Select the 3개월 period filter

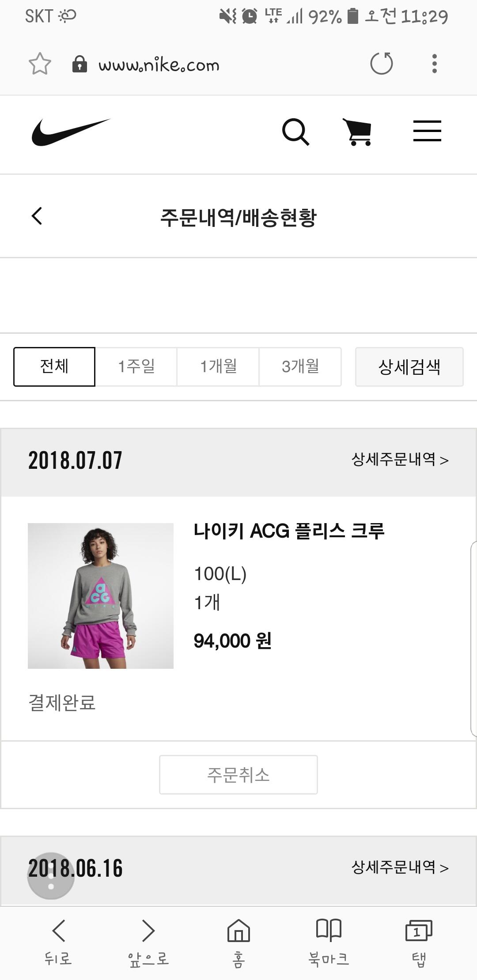pos(300,367)
